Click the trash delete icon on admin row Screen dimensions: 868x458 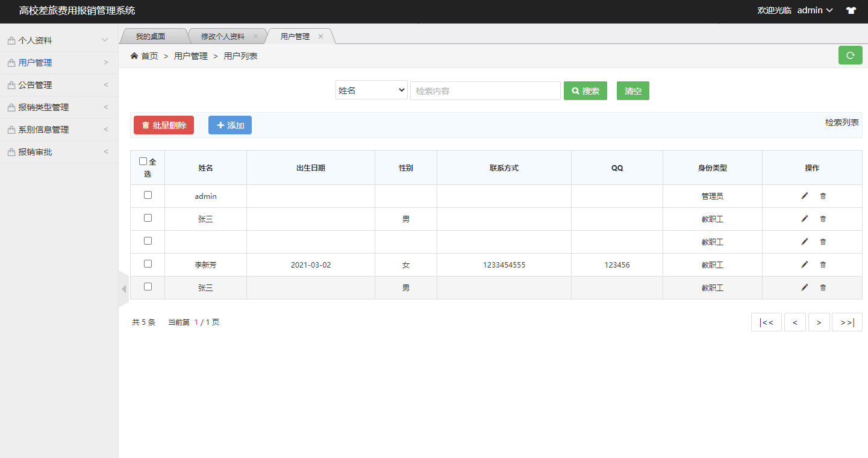(x=823, y=196)
